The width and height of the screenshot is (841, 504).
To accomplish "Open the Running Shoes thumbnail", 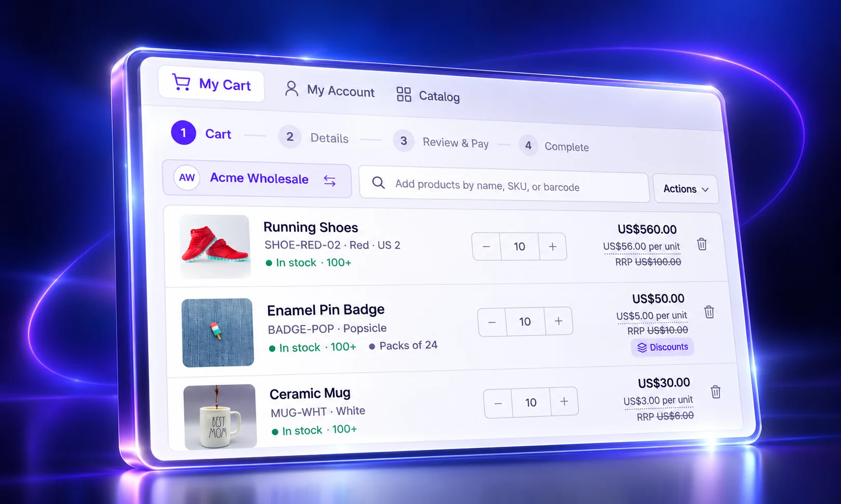I will pos(215,246).
